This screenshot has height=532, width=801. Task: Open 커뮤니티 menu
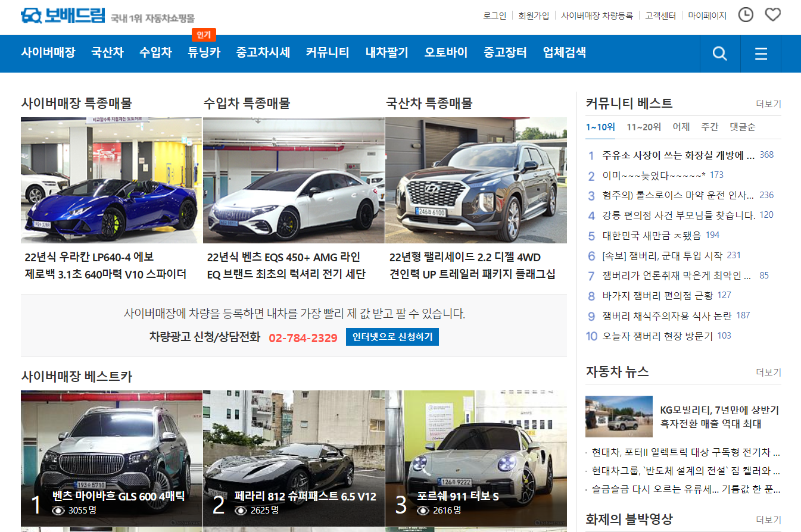[x=328, y=52]
